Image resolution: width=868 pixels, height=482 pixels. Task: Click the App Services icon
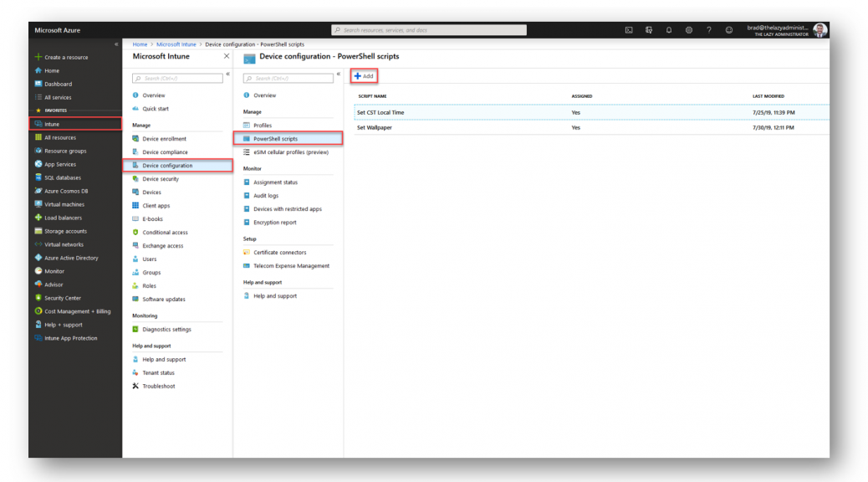38,164
